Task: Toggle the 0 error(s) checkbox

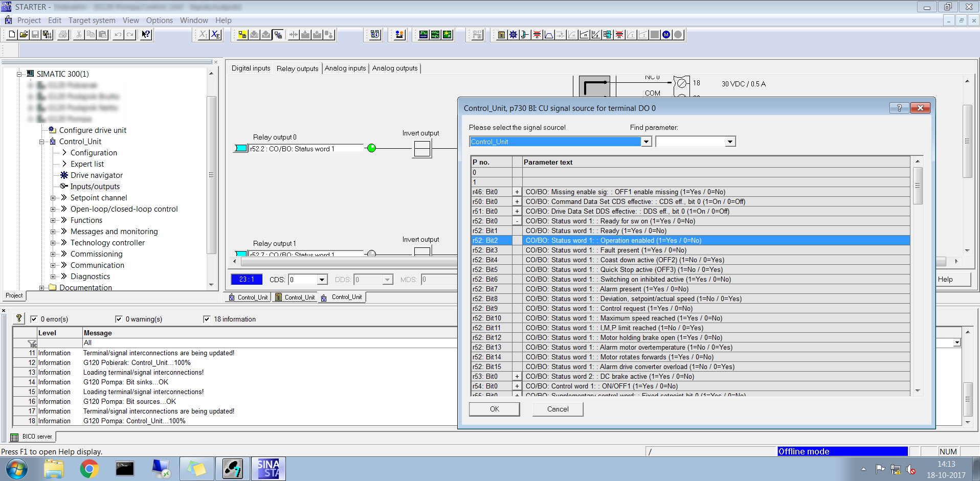Action: pos(34,319)
